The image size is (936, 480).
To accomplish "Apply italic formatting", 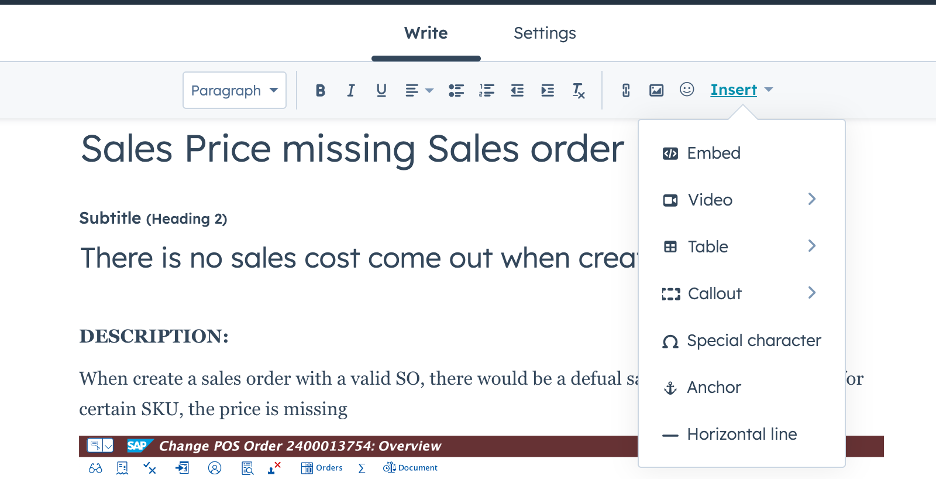I will 350,90.
